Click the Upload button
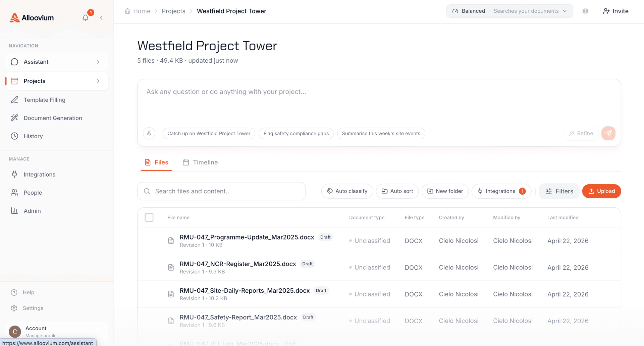This screenshot has height=346, width=644. coord(601,191)
